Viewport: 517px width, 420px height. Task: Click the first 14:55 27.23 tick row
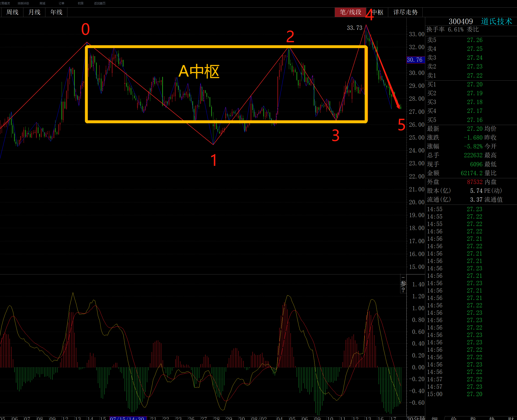click(x=471, y=209)
